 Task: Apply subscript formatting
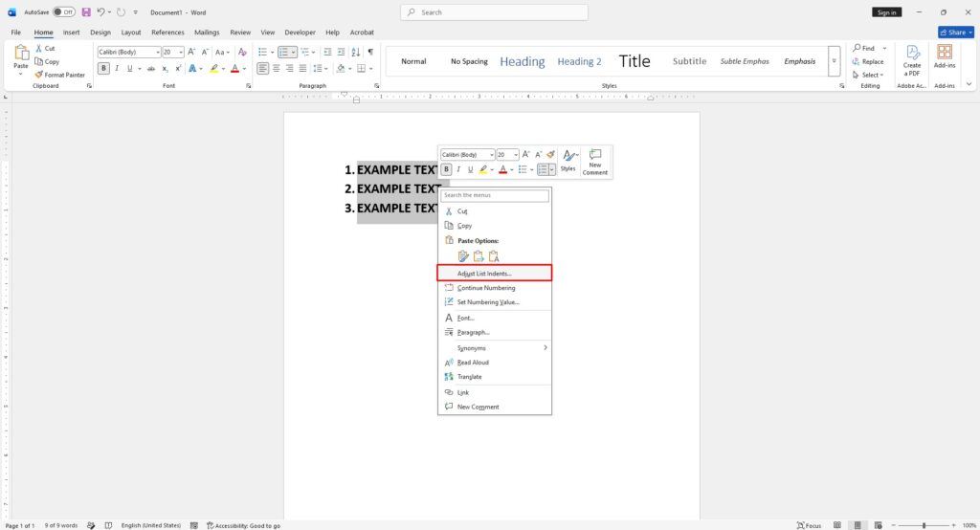[165, 69]
